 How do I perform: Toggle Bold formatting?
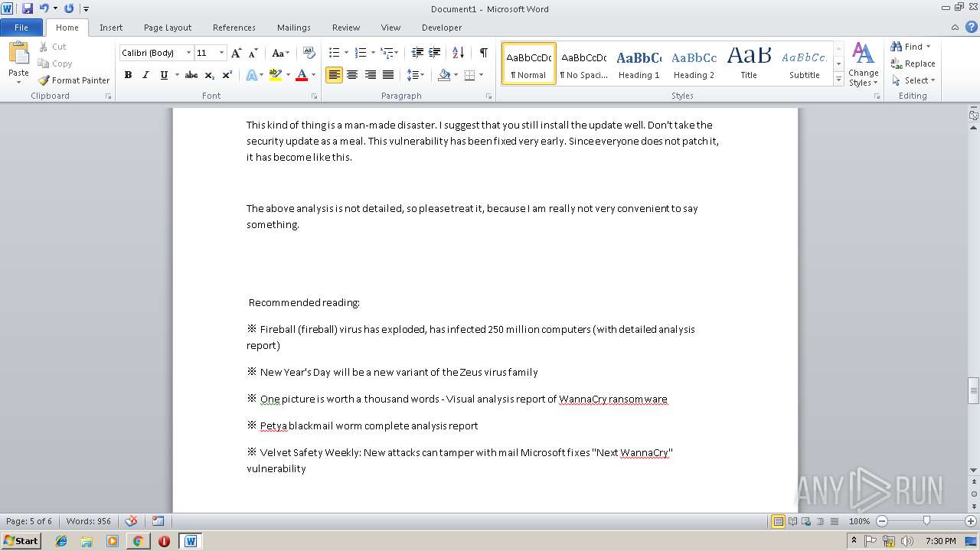coord(128,75)
